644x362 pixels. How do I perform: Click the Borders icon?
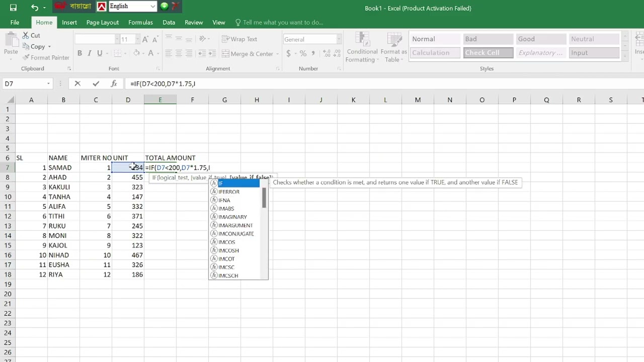pos(117,54)
